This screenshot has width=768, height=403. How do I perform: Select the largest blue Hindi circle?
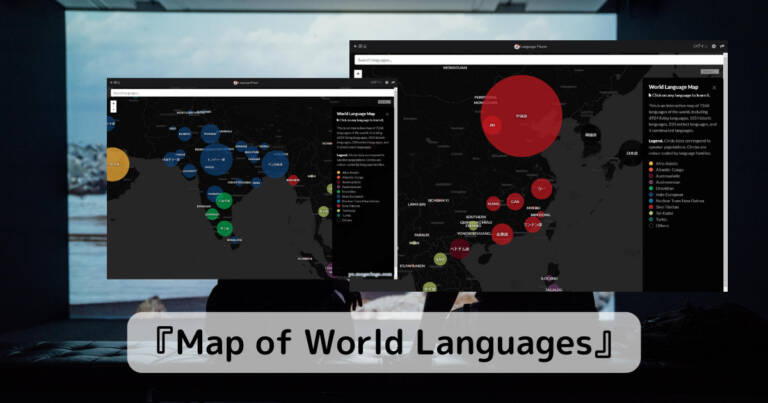tap(216, 160)
